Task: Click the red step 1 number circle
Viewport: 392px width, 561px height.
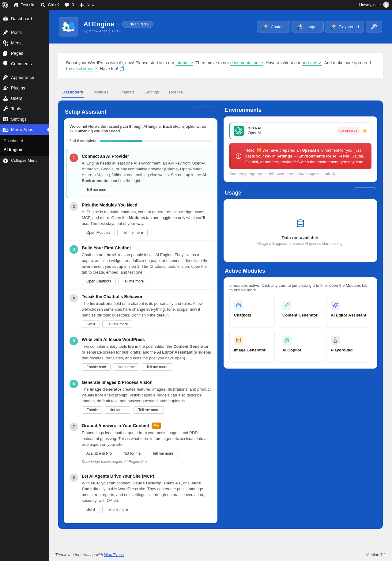Action: pyautogui.click(x=74, y=158)
